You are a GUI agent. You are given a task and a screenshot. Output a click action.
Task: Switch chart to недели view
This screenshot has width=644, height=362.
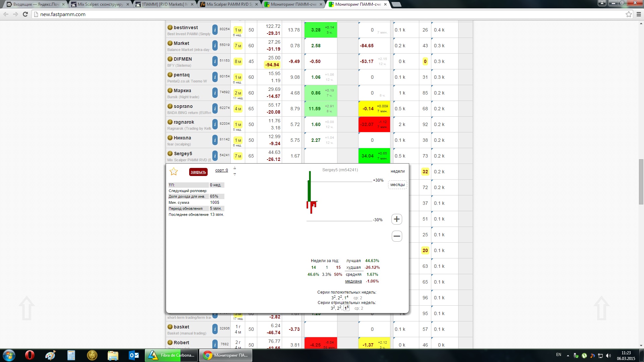[397, 171]
